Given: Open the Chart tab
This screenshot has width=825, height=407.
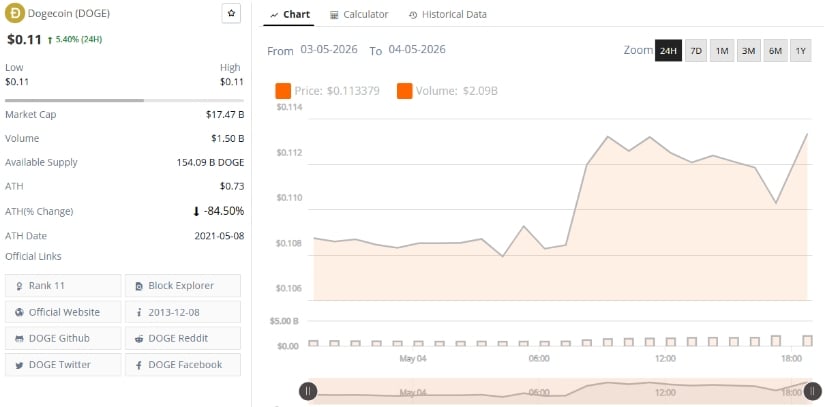Looking at the screenshot, I should pos(289,15).
